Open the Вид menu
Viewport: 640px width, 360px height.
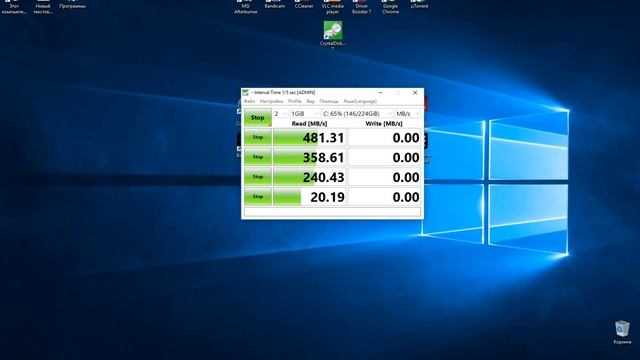click(310, 101)
